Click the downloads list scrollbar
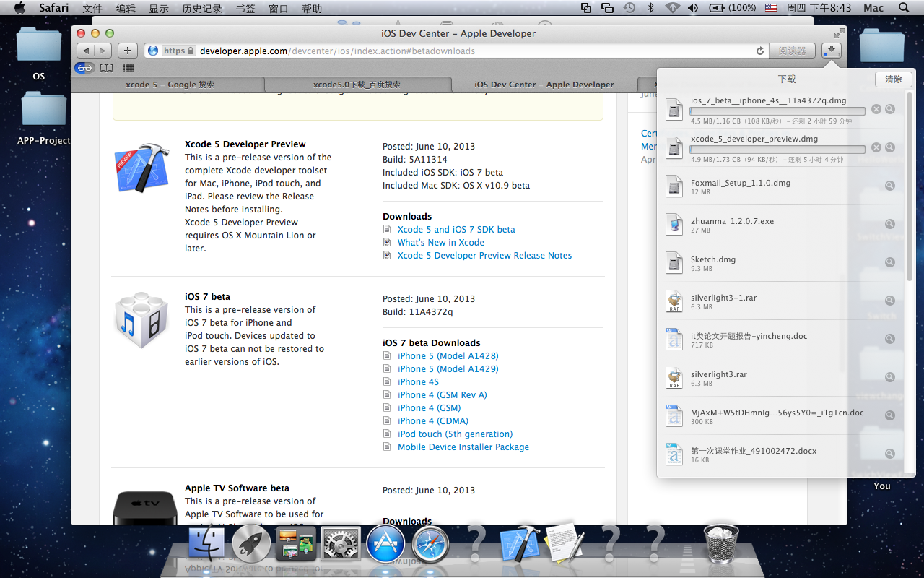The image size is (924, 578). click(910, 186)
